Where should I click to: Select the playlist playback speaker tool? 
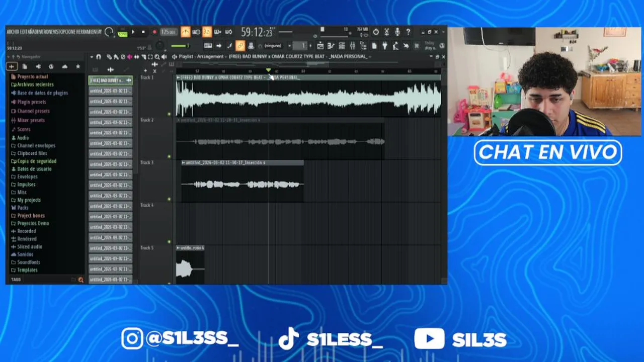pyautogui.click(x=164, y=57)
